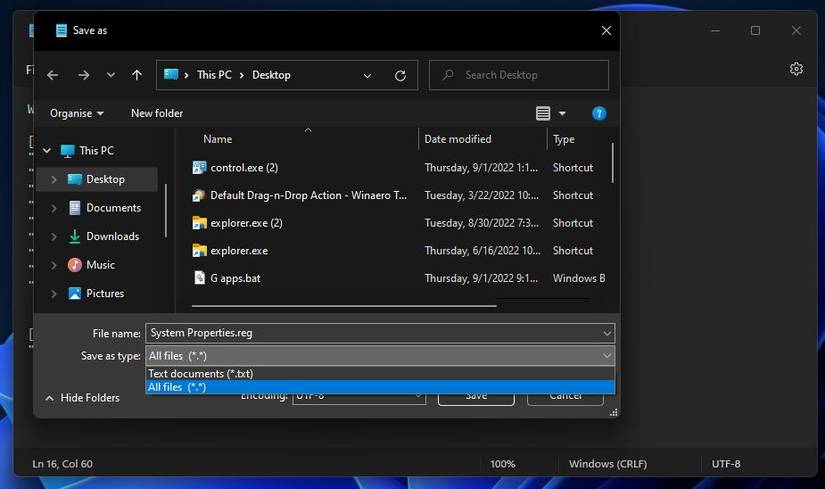The width and height of the screenshot is (825, 489).
Task: Open address bar previous locations dropdown
Action: coord(367,75)
